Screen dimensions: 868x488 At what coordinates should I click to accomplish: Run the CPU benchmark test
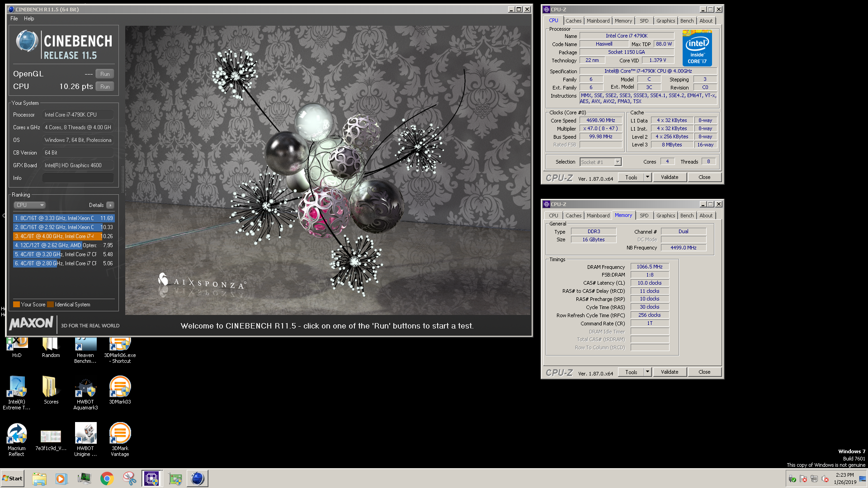pyautogui.click(x=105, y=87)
